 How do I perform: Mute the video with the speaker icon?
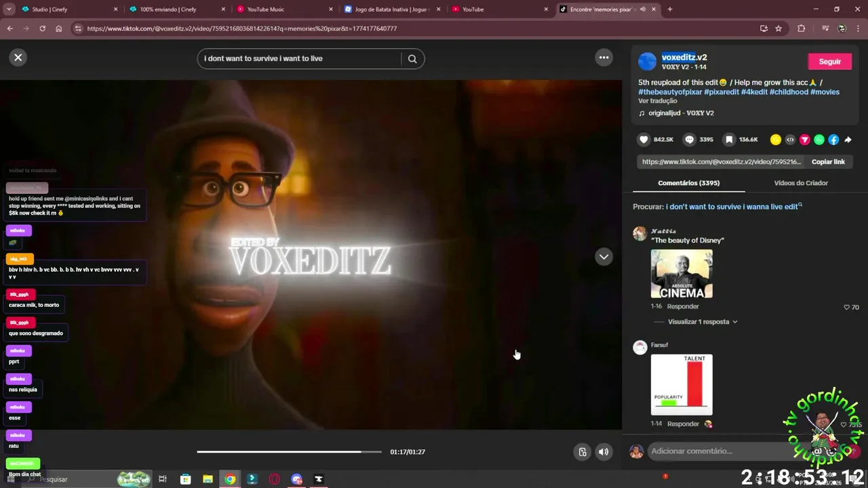click(604, 452)
